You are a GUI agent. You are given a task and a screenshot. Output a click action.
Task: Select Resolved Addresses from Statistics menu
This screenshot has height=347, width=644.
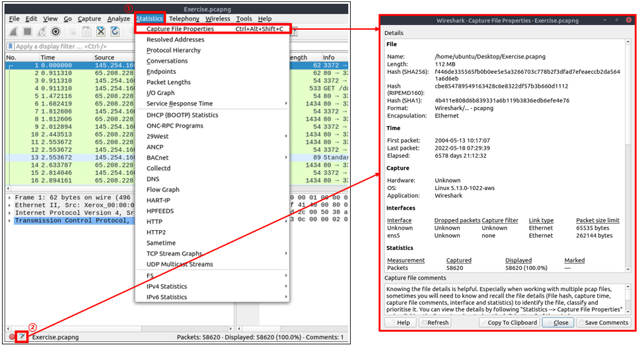coord(212,40)
